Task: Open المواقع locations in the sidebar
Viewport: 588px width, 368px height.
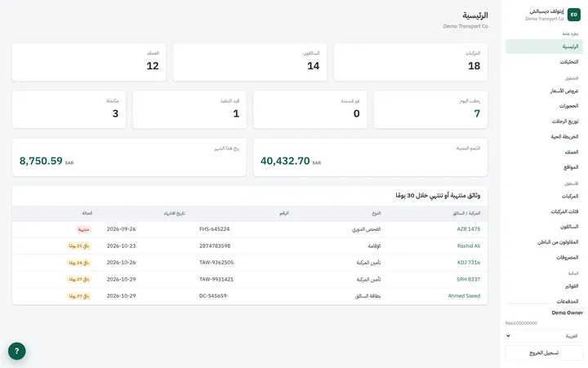Action: click(x=544, y=167)
